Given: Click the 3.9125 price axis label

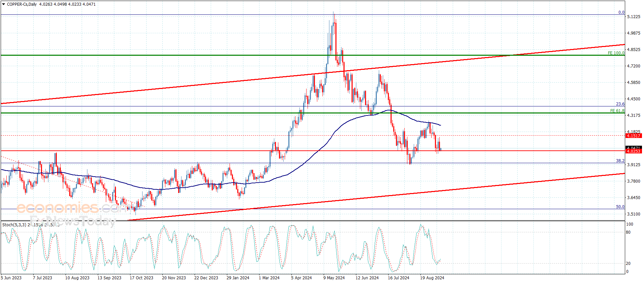Looking at the screenshot, I should tap(634, 165).
